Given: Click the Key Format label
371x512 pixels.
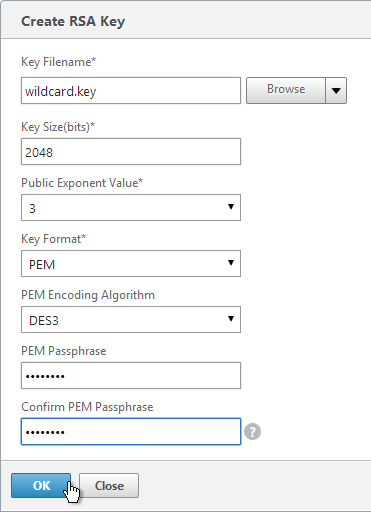Looking at the screenshot, I should tap(53, 239).
